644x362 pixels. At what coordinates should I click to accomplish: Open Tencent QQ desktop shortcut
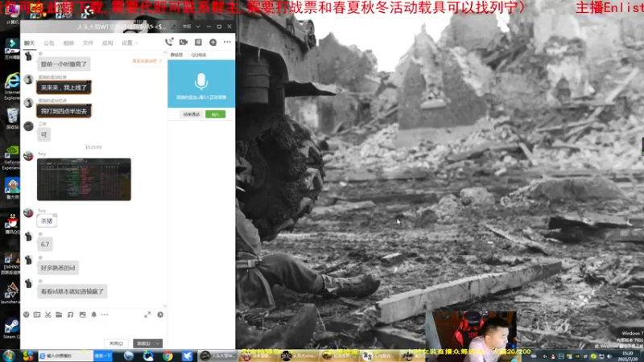pos(12,224)
